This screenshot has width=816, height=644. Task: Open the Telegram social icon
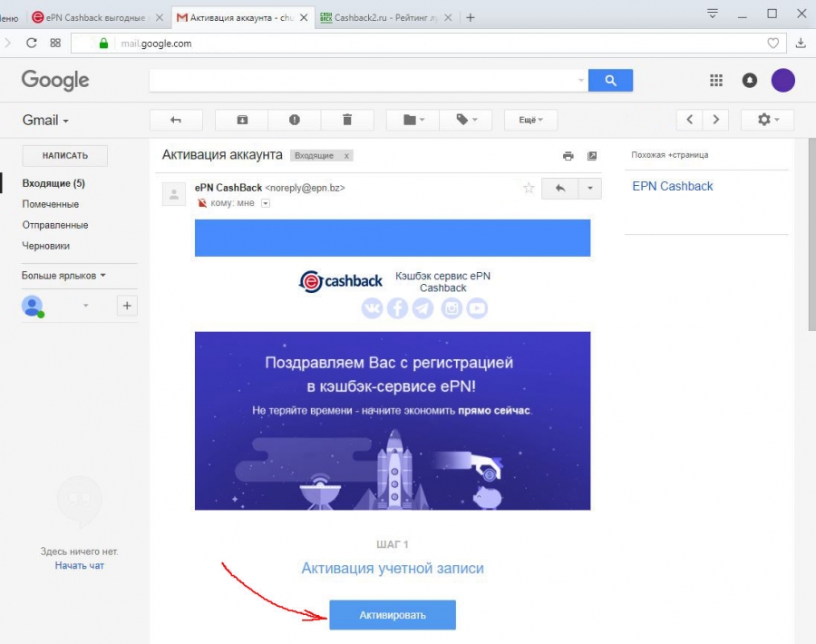coord(423,308)
